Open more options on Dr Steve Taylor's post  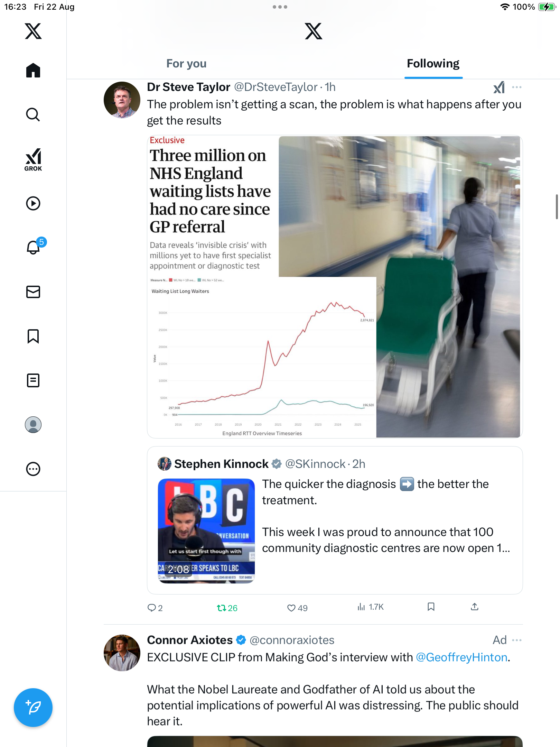(517, 87)
